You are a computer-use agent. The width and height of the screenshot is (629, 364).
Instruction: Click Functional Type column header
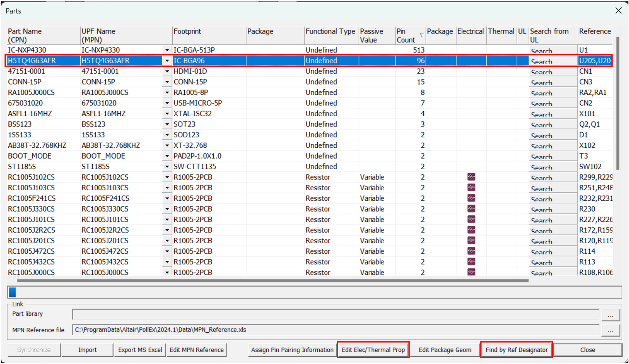click(x=330, y=32)
